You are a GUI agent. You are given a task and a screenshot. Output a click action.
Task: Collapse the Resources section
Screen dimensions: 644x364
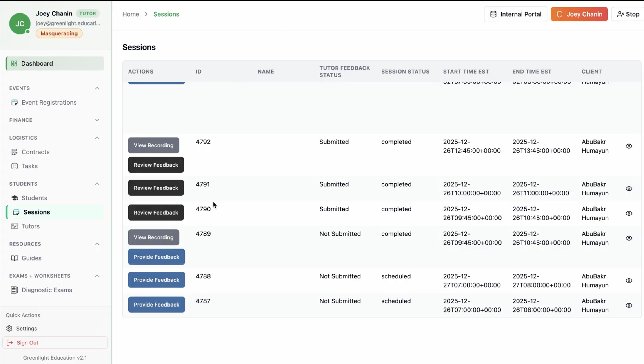coord(97,244)
